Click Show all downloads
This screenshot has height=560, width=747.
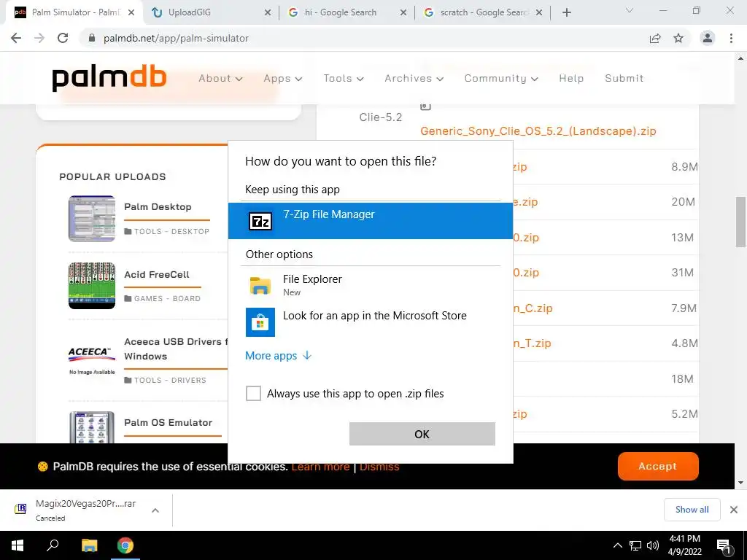[x=692, y=510]
